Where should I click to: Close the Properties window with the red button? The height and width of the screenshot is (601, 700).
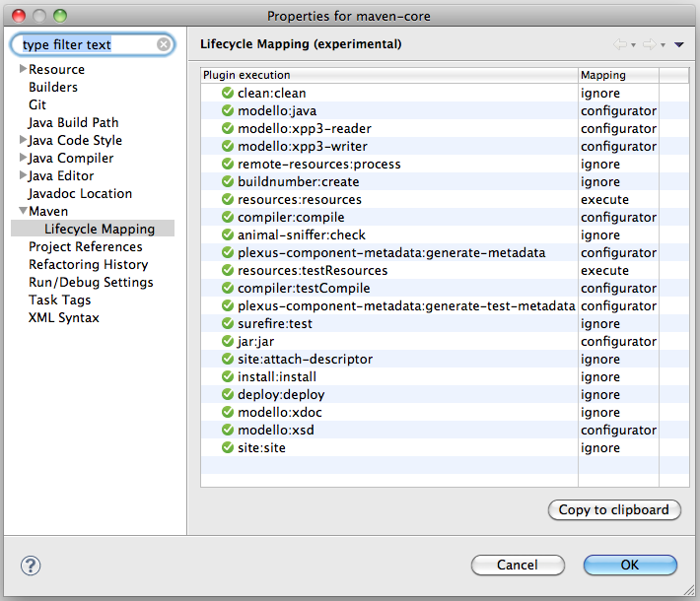click(x=19, y=16)
